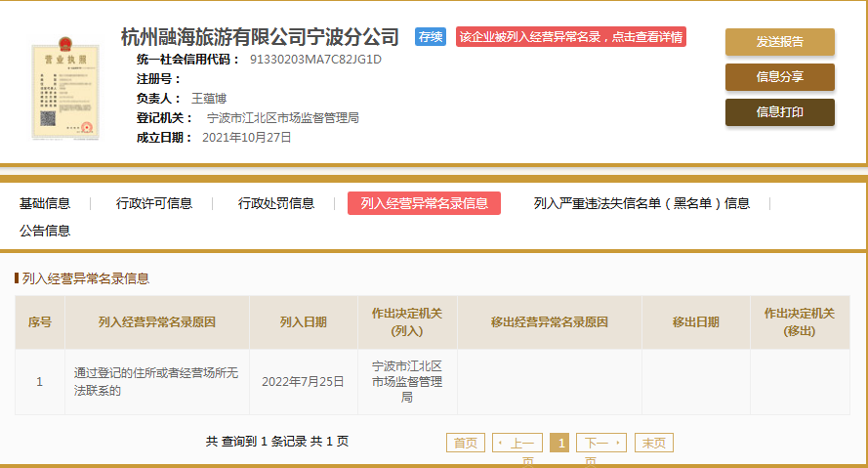Click the 存续 status badge
This screenshot has height=468, width=868.
pyautogui.click(x=430, y=37)
